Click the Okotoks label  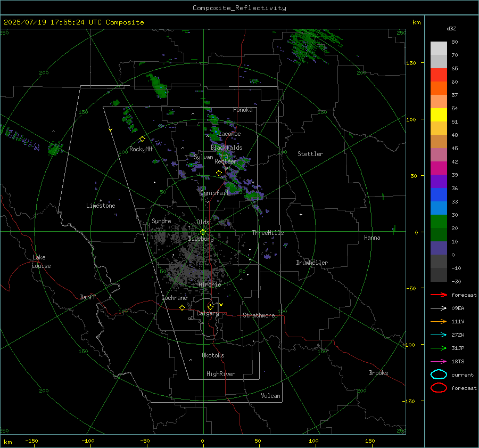(213, 355)
